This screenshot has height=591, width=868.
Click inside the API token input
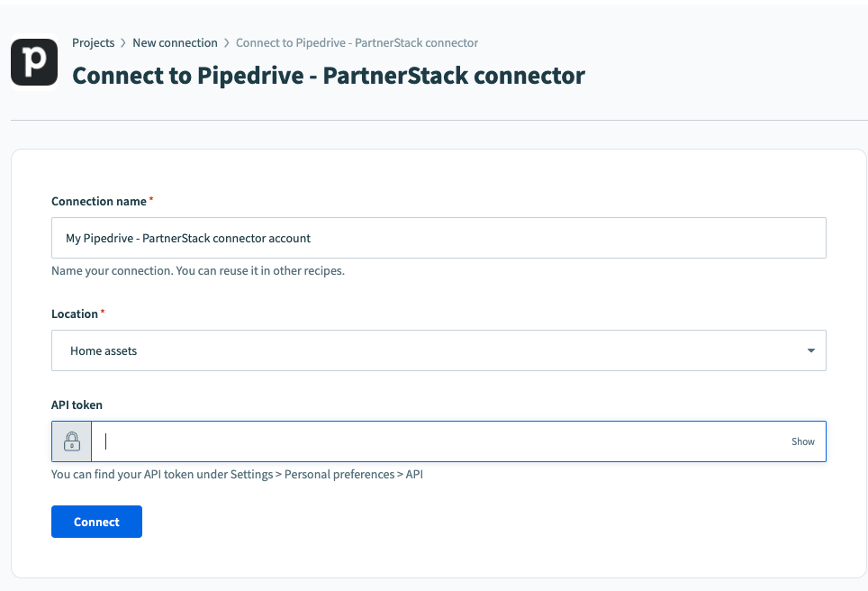tap(441, 441)
